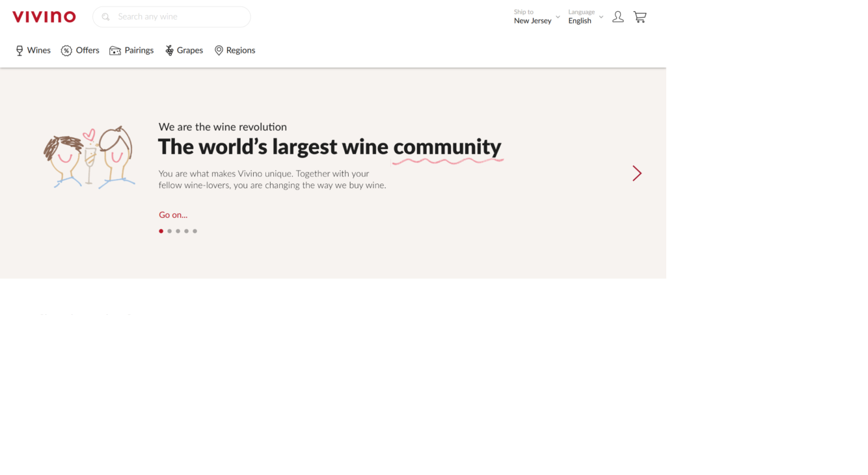Screen dimensions: 868x475
Task: Select the first carousel dot
Action: click(161, 231)
